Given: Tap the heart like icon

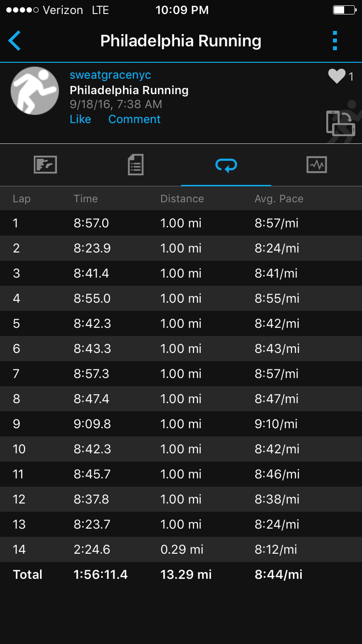Looking at the screenshot, I should click(x=336, y=76).
